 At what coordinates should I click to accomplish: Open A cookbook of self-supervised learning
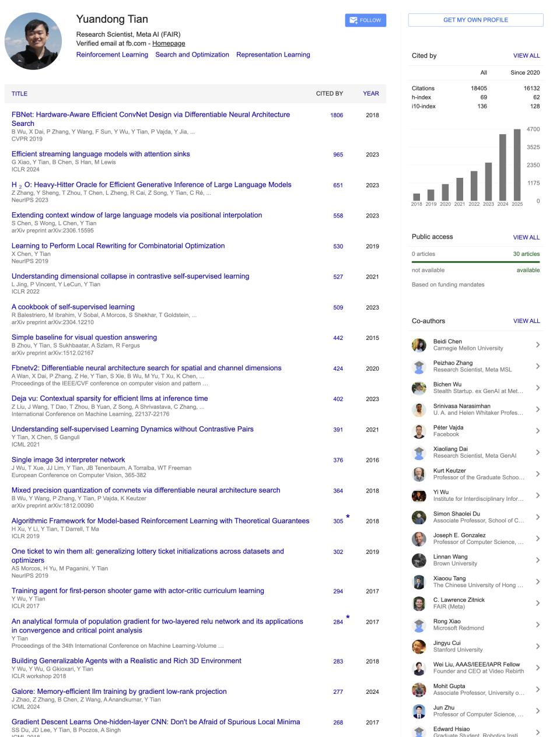(x=73, y=307)
